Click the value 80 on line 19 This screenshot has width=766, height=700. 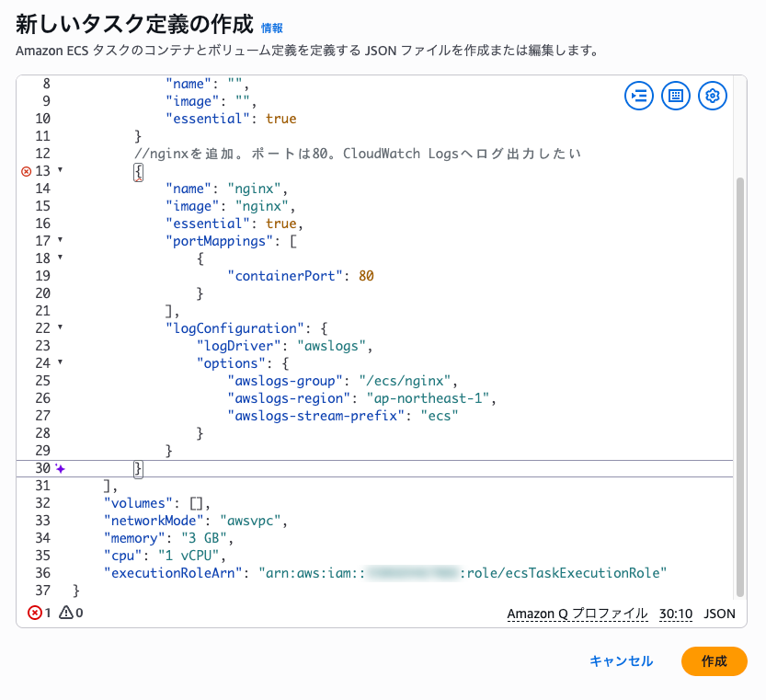tap(366, 276)
